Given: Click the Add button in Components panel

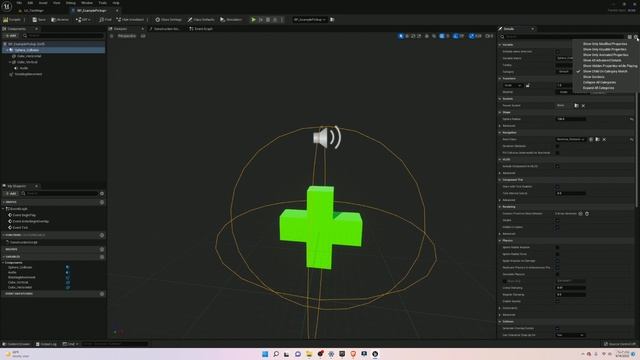Looking at the screenshot, I should [11, 36].
